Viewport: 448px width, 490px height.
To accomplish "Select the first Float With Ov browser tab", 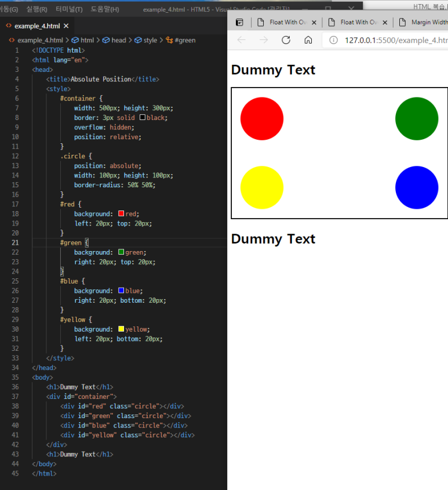I will point(287,22).
